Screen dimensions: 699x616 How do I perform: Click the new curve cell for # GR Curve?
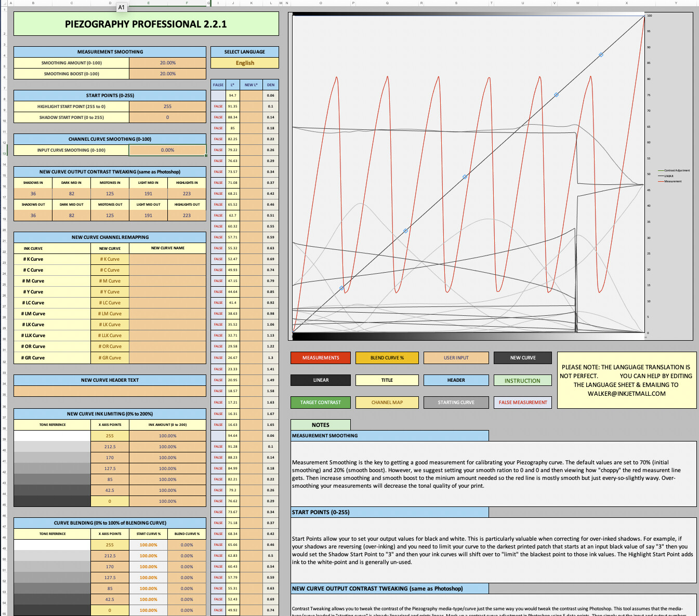pyautogui.click(x=110, y=358)
